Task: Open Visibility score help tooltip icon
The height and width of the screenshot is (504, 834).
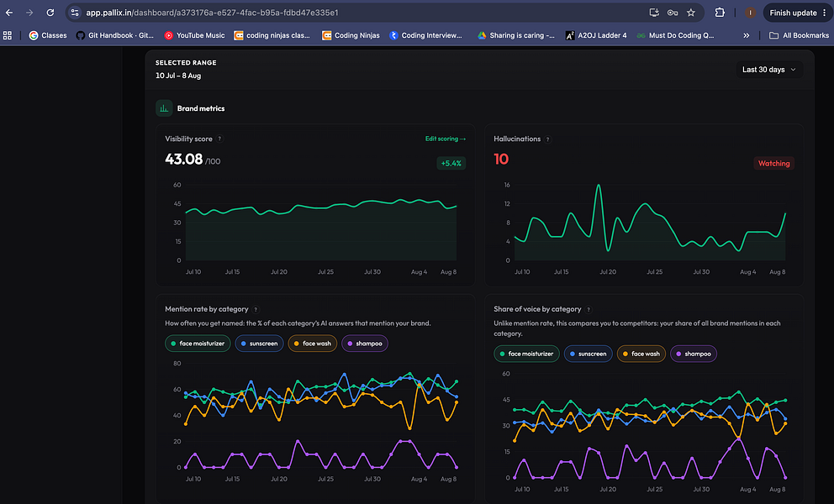Action: click(x=219, y=139)
